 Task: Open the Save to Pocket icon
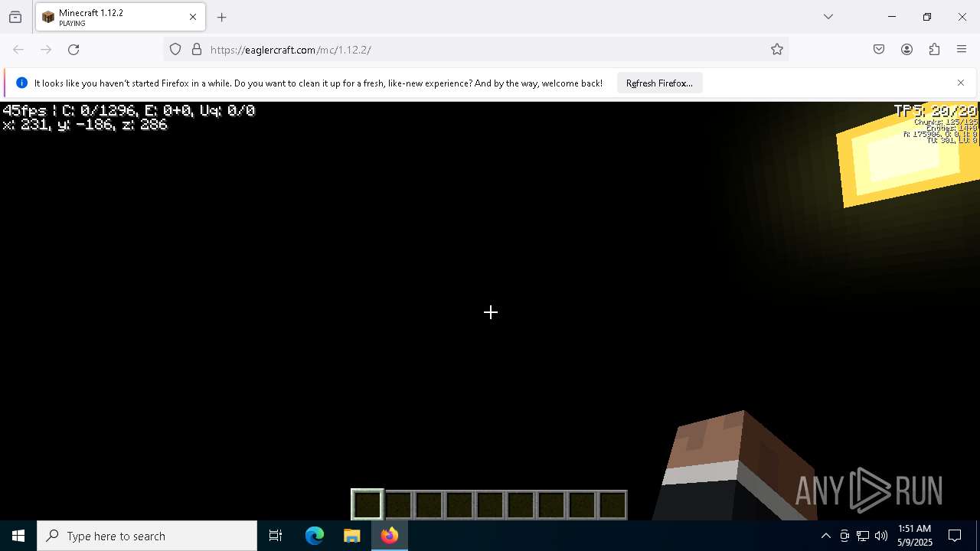click(x=879, y=50)
